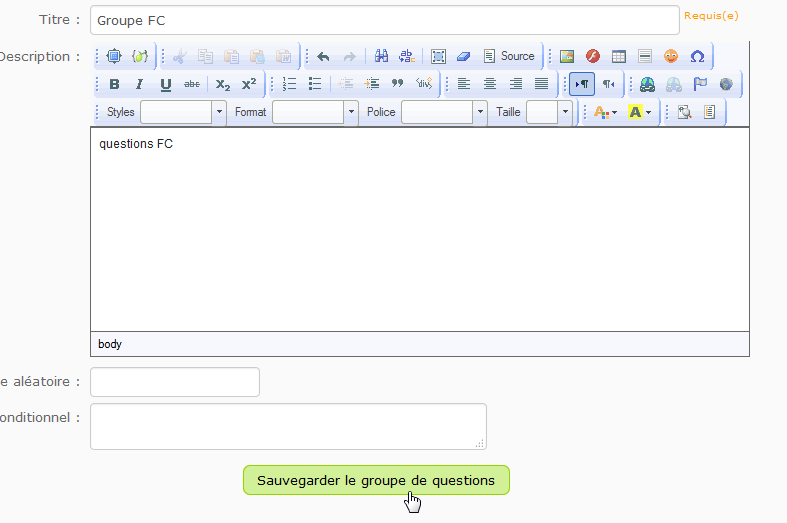Image resolution: width=787 pixels, height=523 pixels.
Task: Toggle bold formatting in the editor
Action: (114, 84)
